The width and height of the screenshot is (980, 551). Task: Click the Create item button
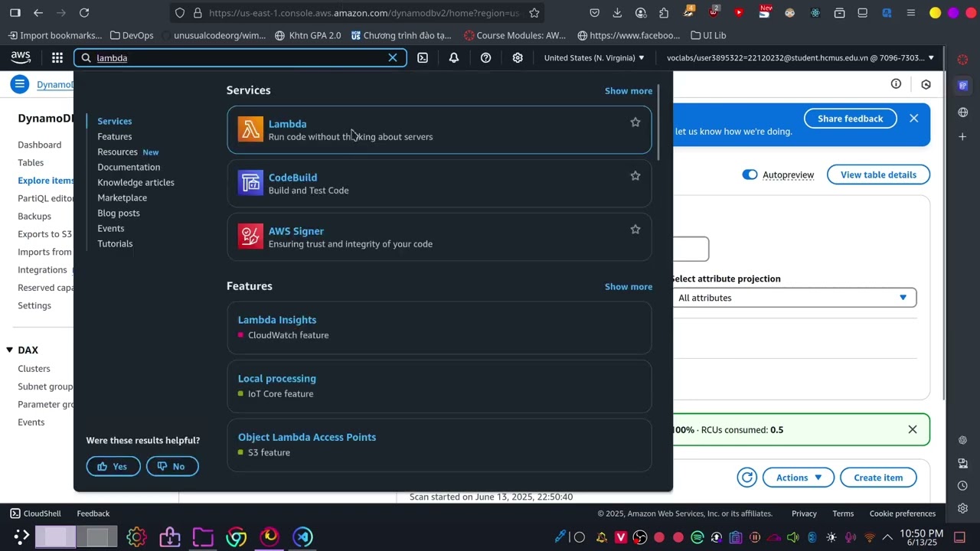(x=878, y=478)
